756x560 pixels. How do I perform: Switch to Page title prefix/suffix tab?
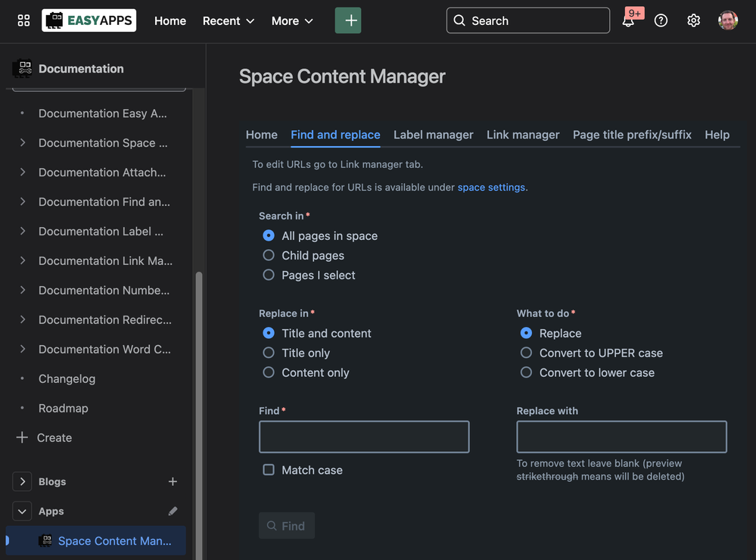click(632, 135)
